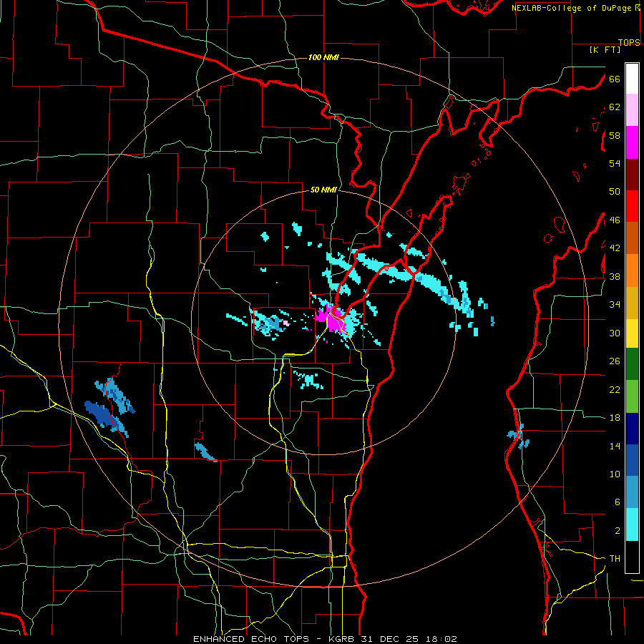Click the cyan swatch between 2 and 6
644x644 pixels.
click(632, 524)
